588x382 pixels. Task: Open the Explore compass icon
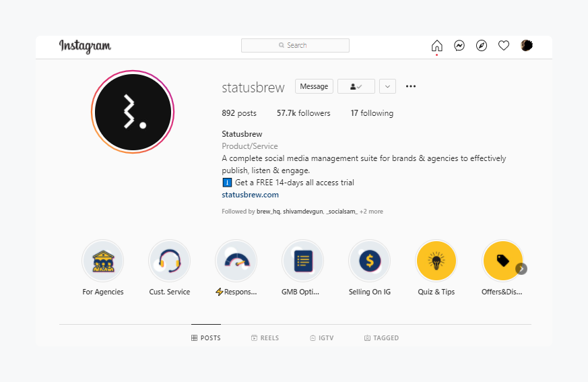tap(482, 46)
